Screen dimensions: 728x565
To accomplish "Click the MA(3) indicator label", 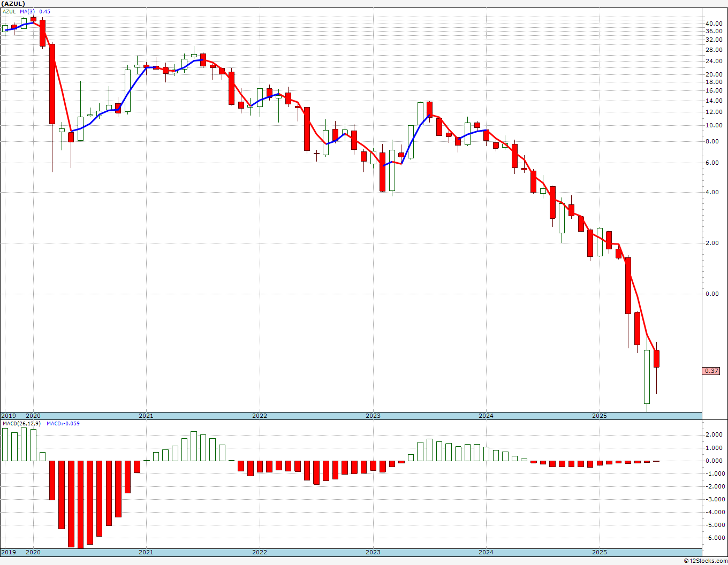I will 28,11.
